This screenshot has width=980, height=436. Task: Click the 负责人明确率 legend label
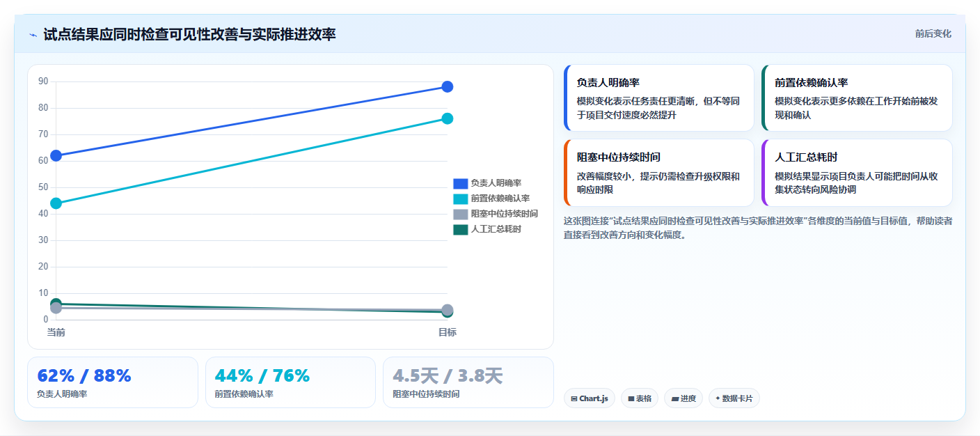point(496,183)
